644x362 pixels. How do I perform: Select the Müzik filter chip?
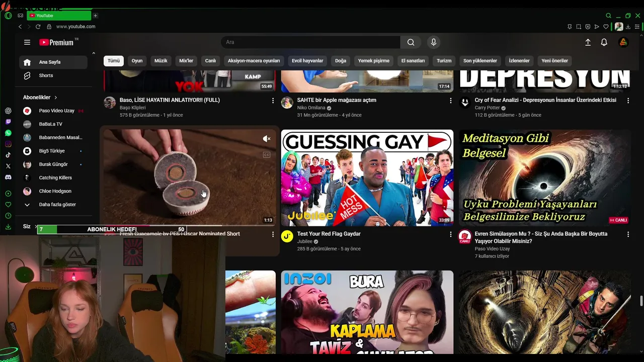161,61
